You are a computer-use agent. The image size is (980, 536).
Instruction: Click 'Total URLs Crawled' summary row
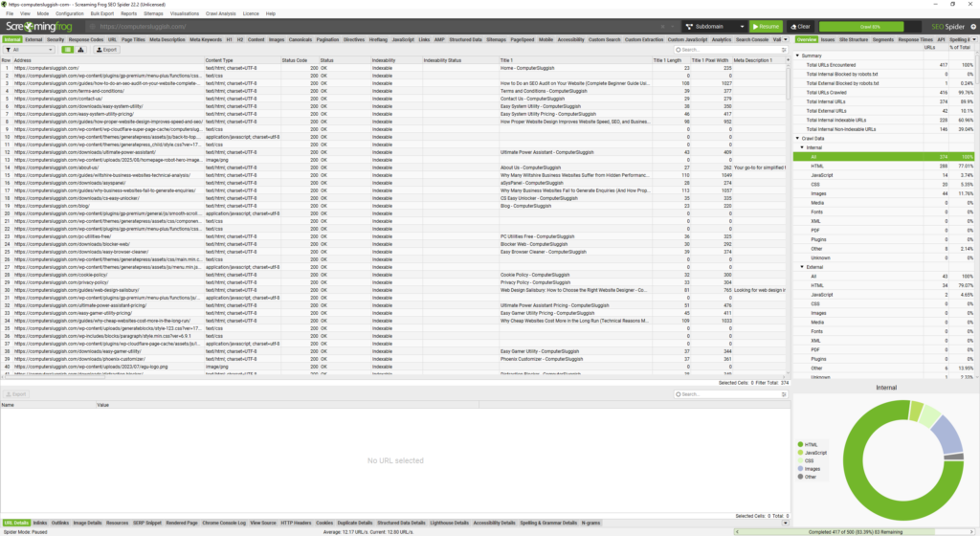pos(883,93)
